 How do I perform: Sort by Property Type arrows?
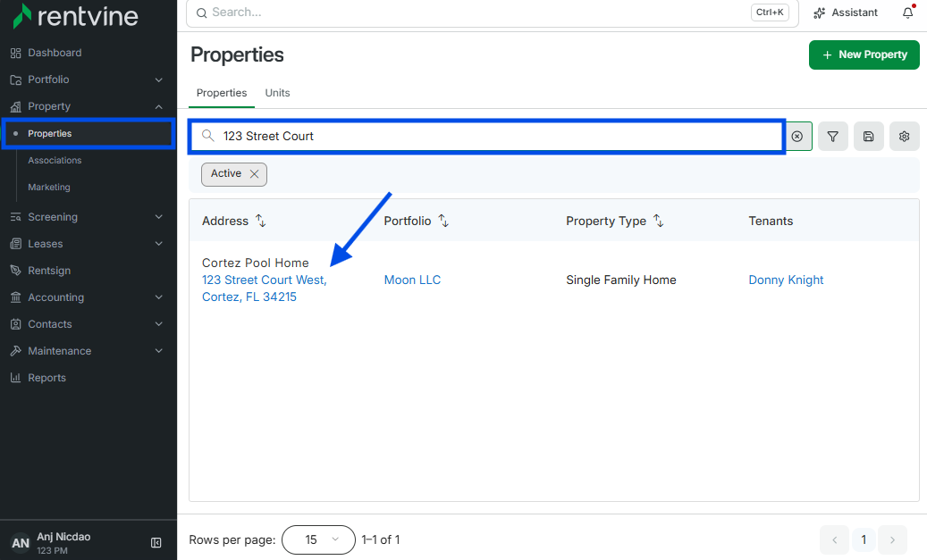coord(659,221)
